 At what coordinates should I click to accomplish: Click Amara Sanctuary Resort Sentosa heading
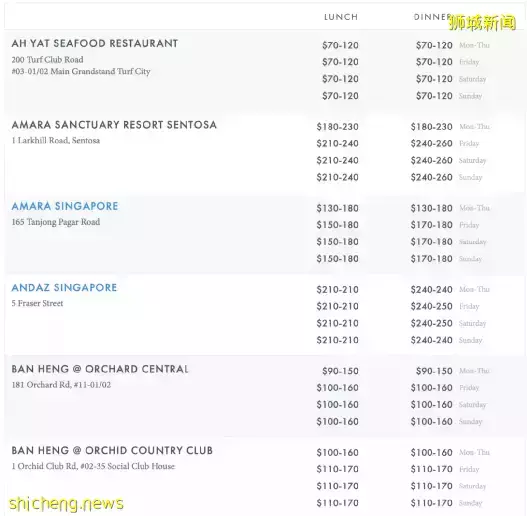[x=114, y=125]
